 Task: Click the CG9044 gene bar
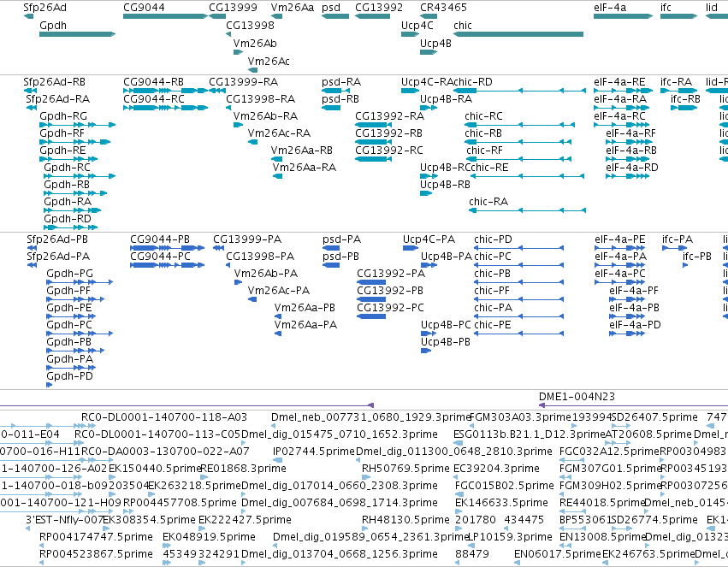pyautogui.click(x=165, y=16)
